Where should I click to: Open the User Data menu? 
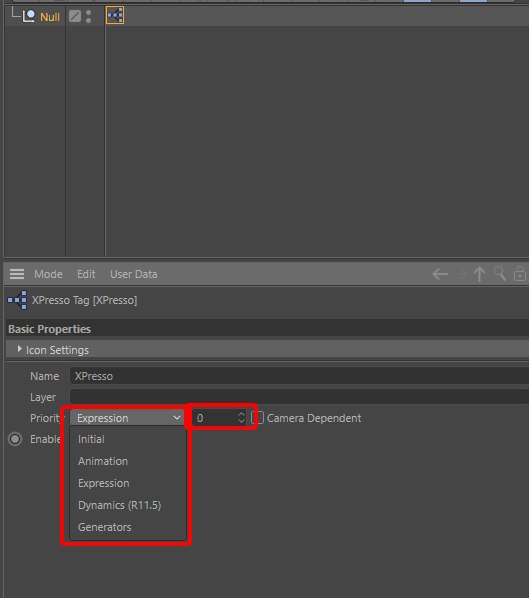pyautogui.click(x=133, y=274)
